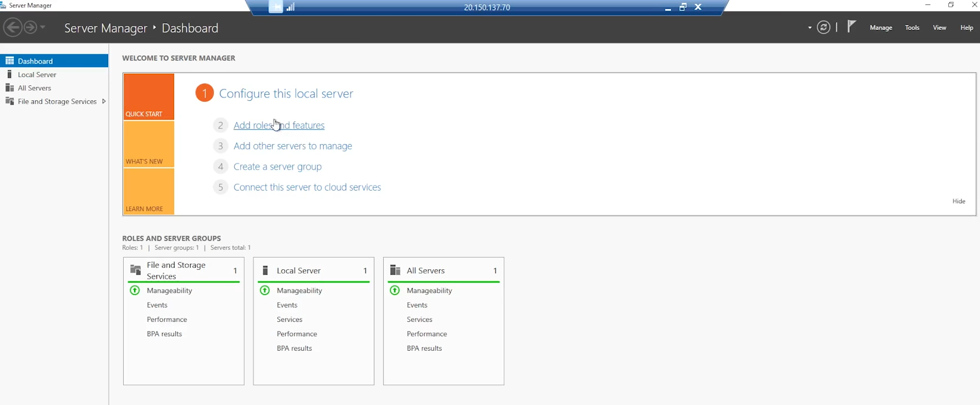The width and height of the screenshot is (980, 405).
Task: Open Events in Local Server tile
Action: coord(287,305)
